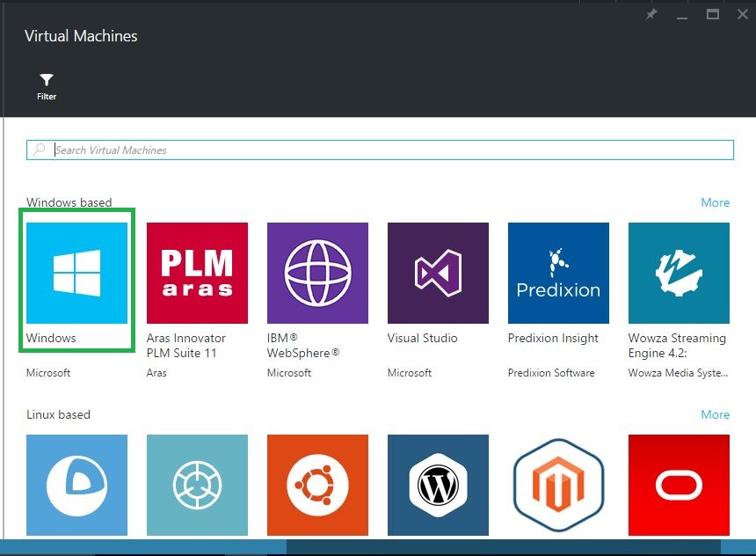Image resolution: width=756 pixels, height=556 pixels.
Task: Click the IBM WebSphere label
Action: 303,346
